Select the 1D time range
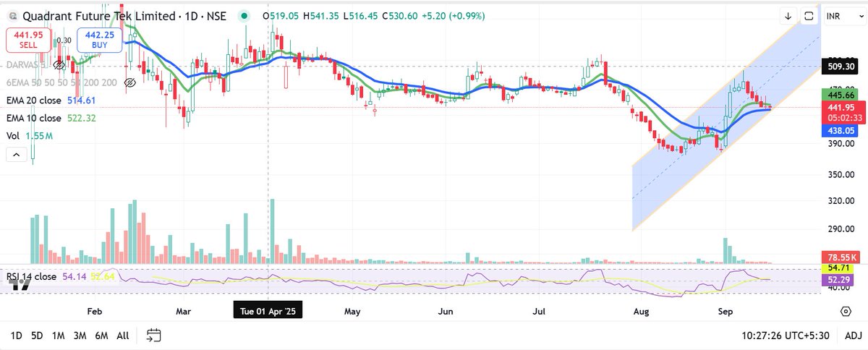868x350 pixels. click(x=16, y=335)
